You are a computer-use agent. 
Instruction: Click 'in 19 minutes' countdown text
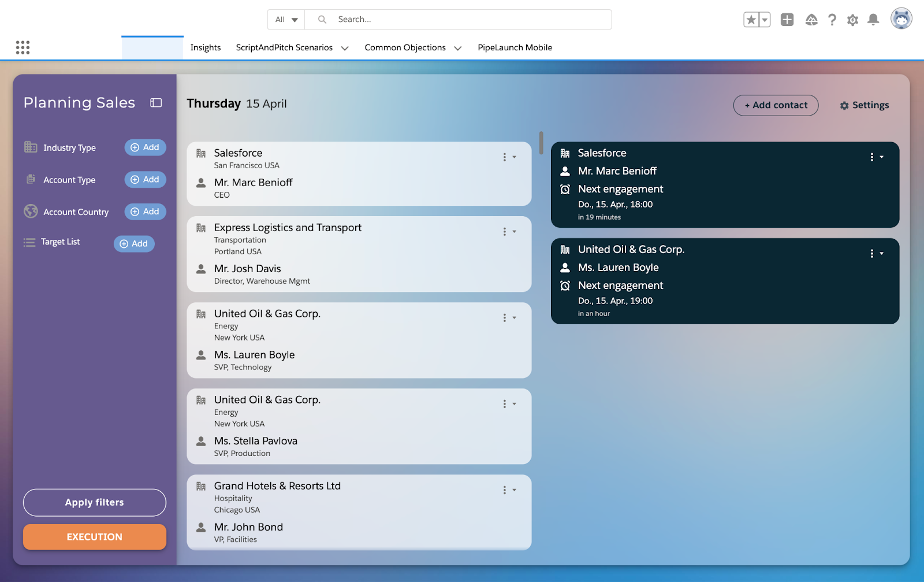(x=599, y=217)
